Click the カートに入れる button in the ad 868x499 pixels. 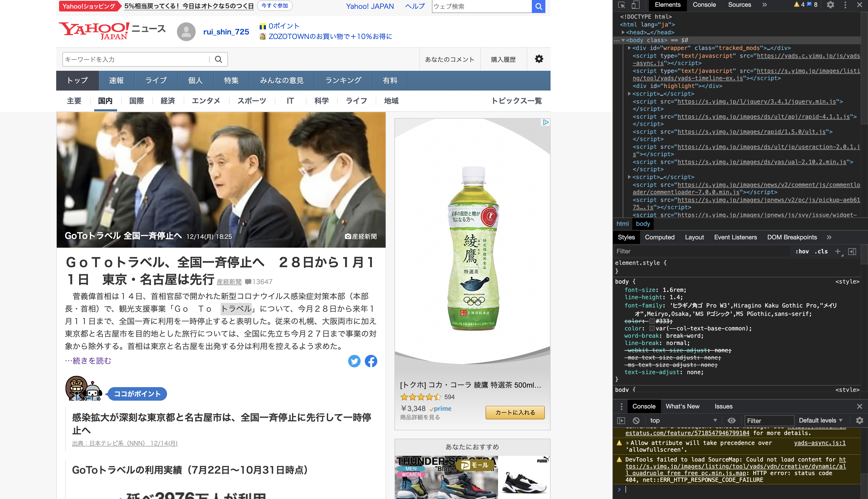coord(515,413)
